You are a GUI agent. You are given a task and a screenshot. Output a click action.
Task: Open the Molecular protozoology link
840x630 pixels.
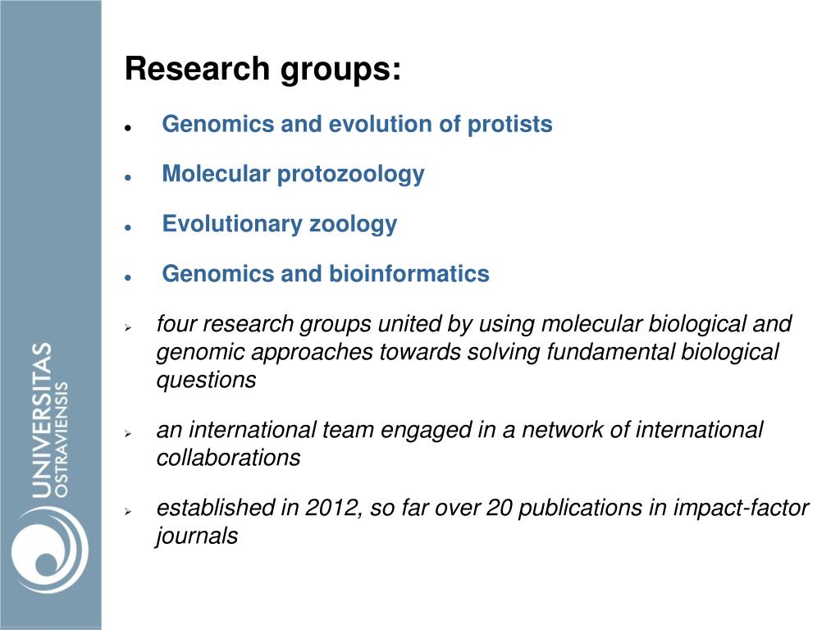point(293,174)
